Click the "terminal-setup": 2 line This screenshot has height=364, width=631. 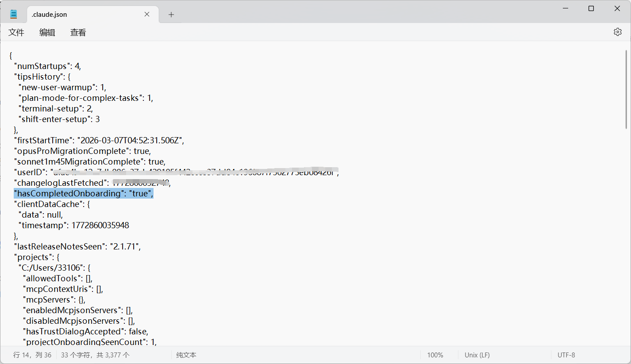[x=56, y=108]
